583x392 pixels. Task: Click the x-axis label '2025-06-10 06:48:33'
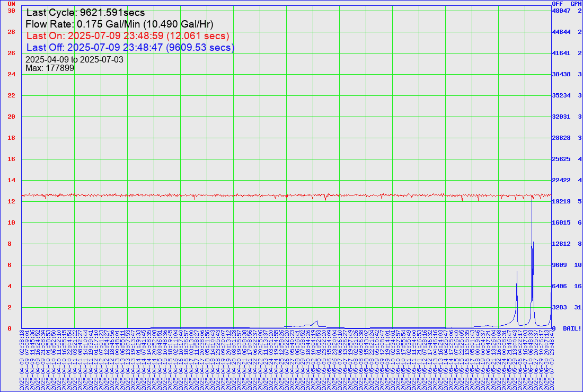530,360
